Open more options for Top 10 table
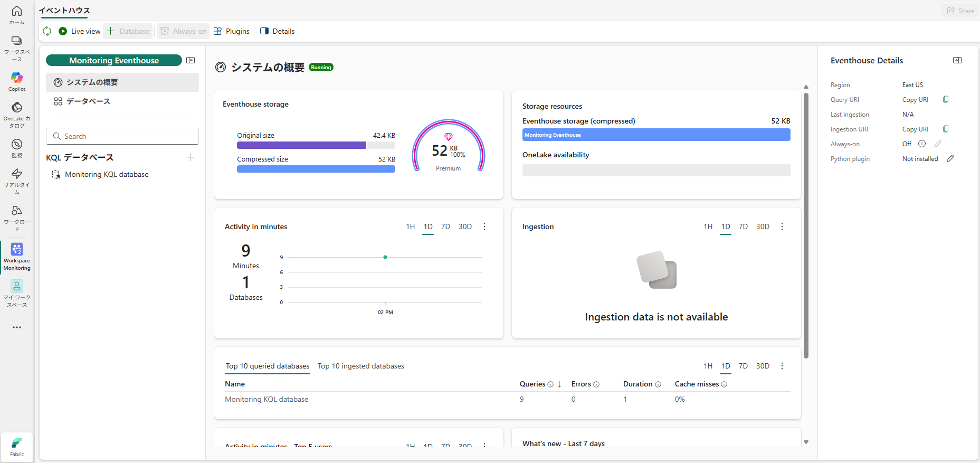 pos(782,366)
